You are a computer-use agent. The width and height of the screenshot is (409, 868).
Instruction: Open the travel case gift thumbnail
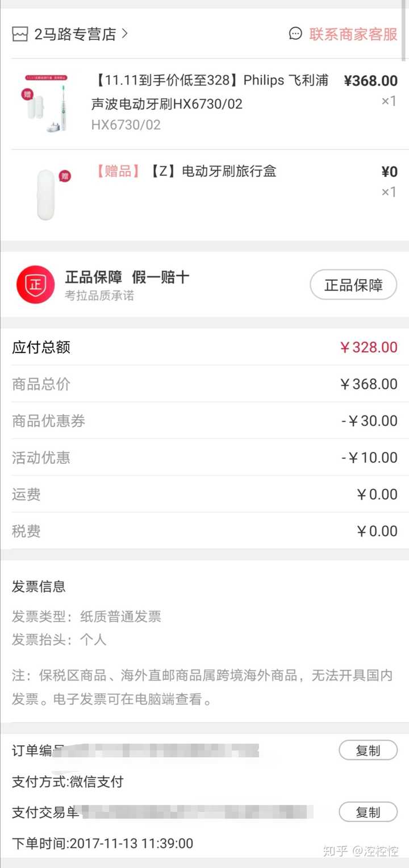[48, 194]
